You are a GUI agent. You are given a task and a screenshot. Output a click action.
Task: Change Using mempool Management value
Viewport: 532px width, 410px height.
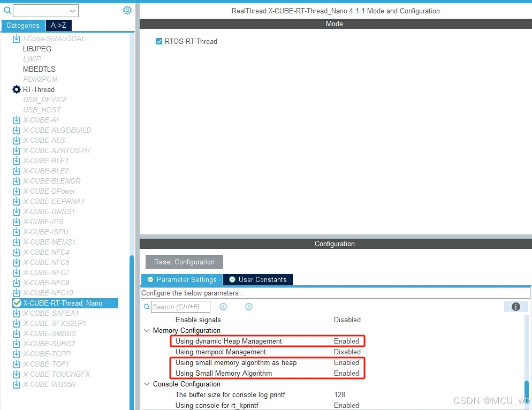pos(347,352)
